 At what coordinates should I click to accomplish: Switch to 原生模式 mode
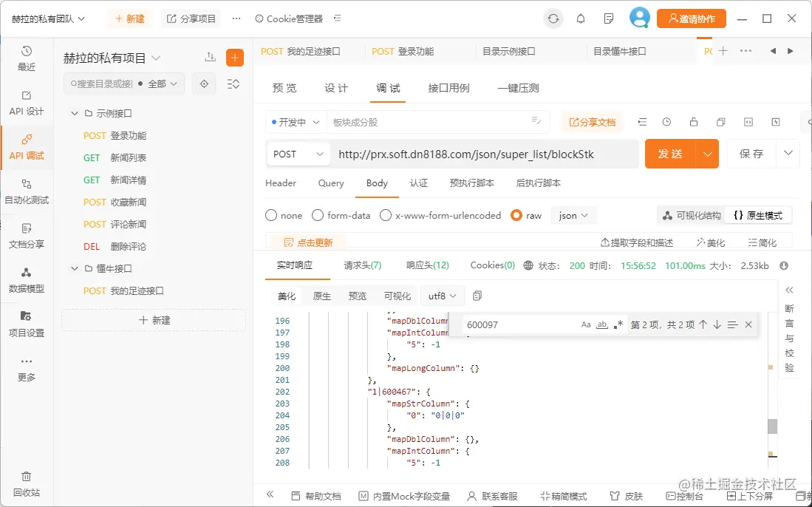(758, 215)
